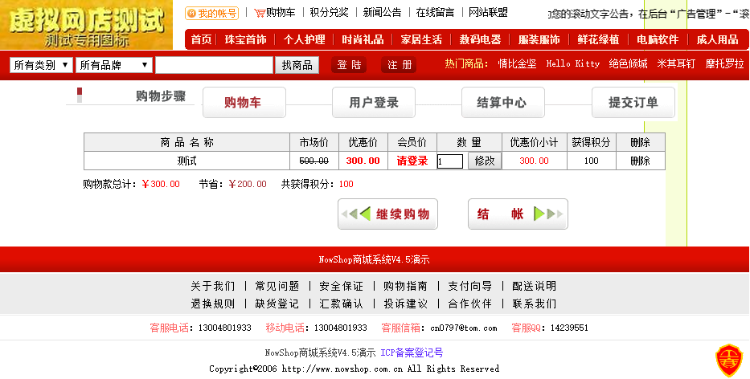Click 请登录 member price link

pos(412,161)
